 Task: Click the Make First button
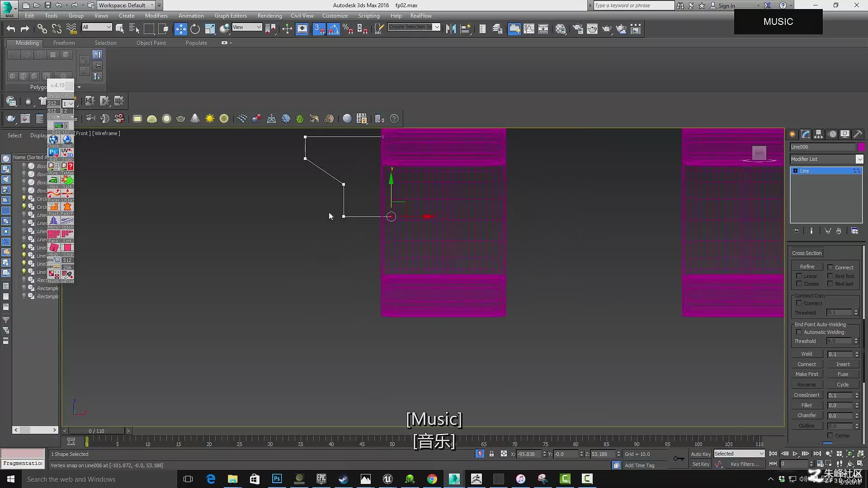pyautogui.click(x=807, y=374)
